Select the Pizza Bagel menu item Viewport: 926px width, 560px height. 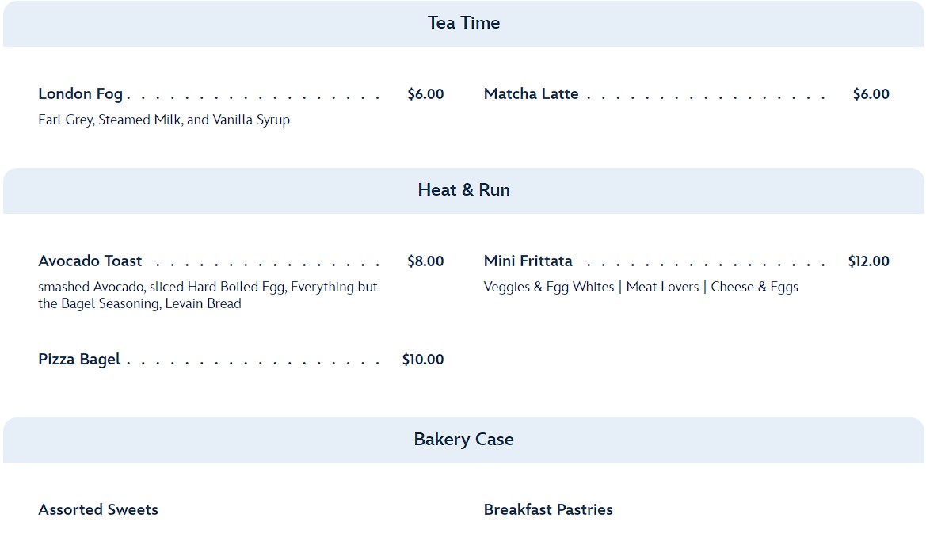click(79, 360)
